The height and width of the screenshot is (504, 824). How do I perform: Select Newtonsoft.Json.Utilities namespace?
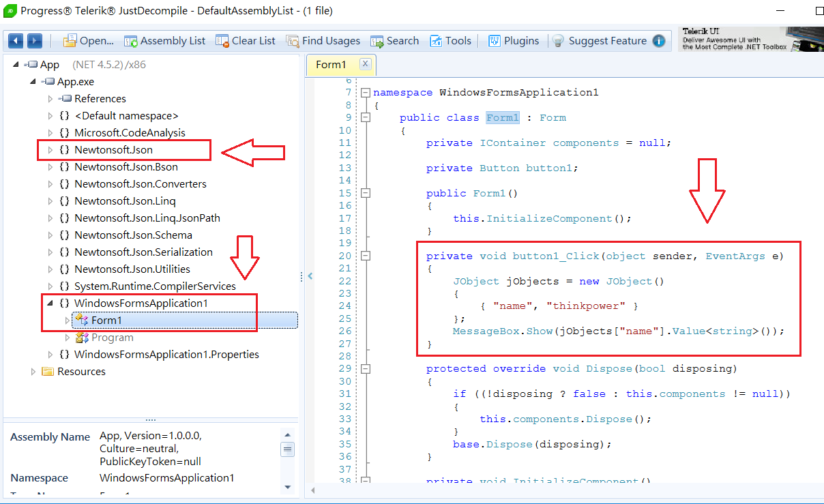pyautogui.click(x=132, y=269)
